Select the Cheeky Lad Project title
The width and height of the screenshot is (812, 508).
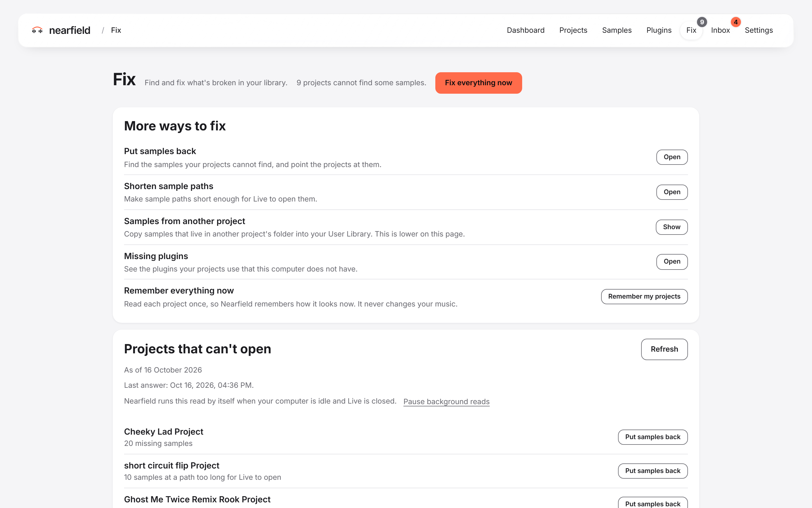point(164,432)
